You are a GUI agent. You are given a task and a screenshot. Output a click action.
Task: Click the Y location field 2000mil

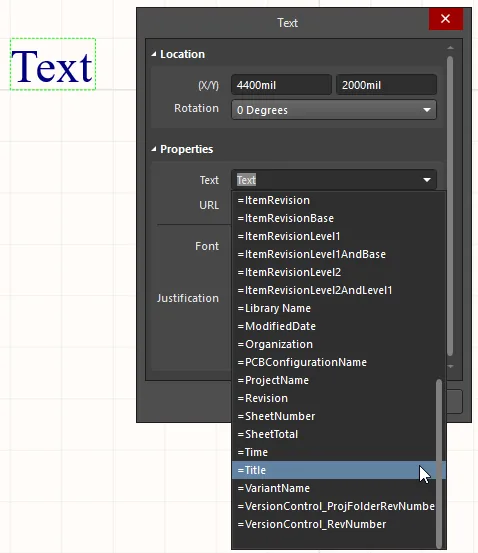point(386,85)
